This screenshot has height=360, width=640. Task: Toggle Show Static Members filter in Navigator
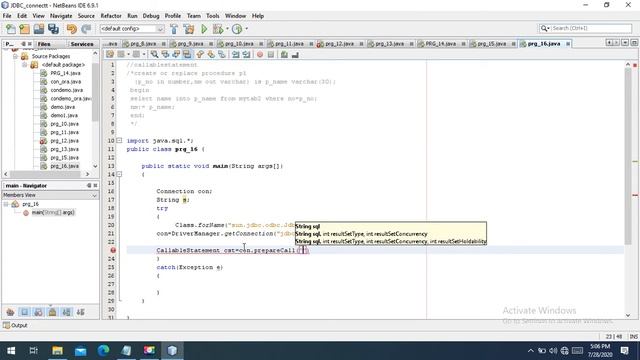click(x=38, y=312)
